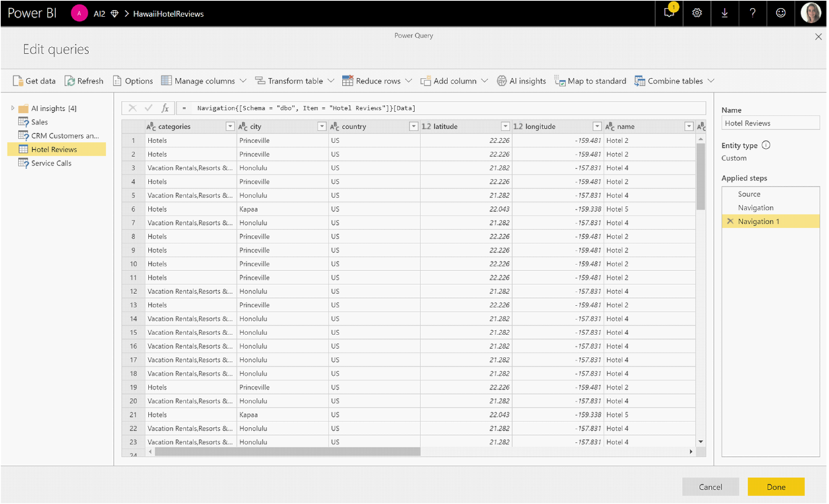The image size is (829, 504).
Task: Select the Navigation 1 applied step
Action: (770, 222)
